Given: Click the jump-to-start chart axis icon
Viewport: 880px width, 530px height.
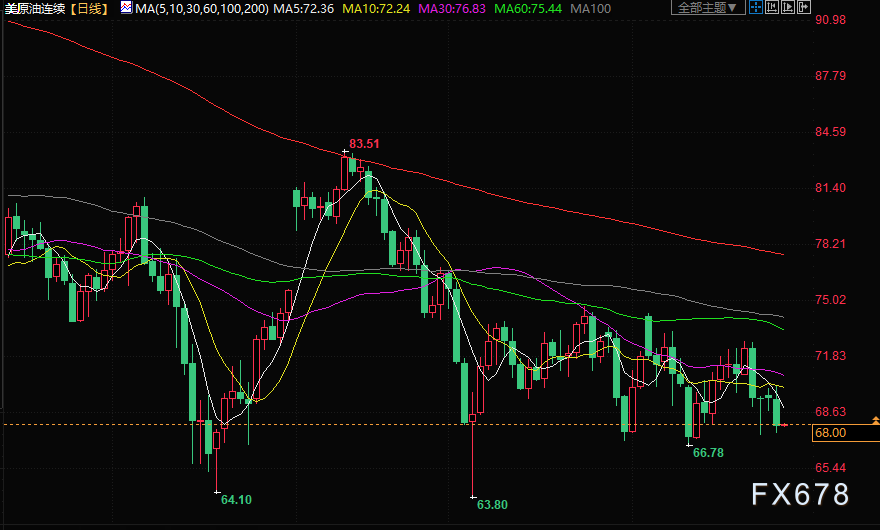Looking at the screenshot, I should pos(772,7).
